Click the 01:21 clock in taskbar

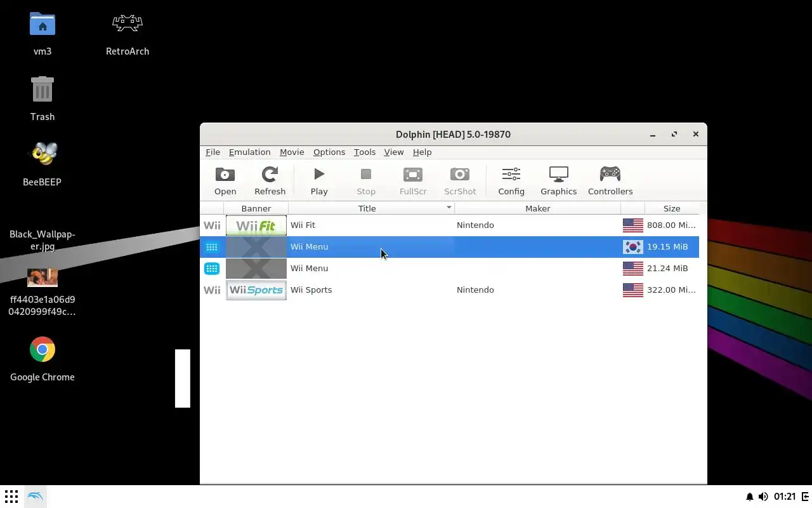[785, 497]
